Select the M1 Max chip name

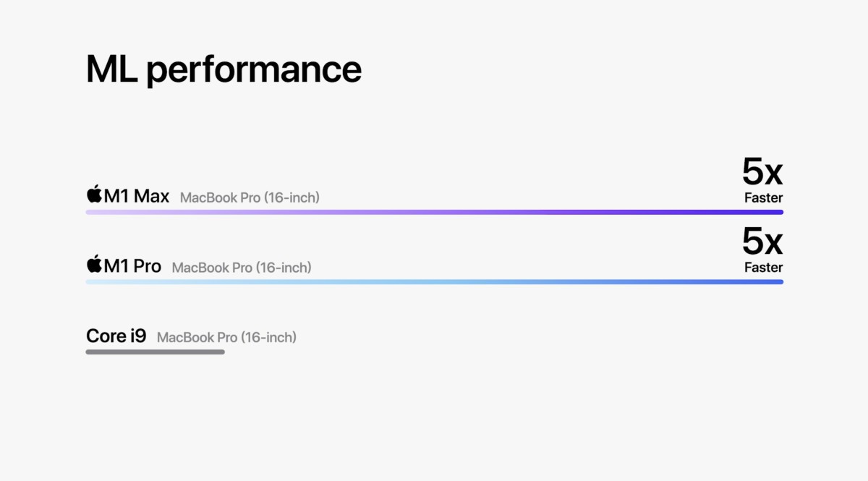click(137, 195)
